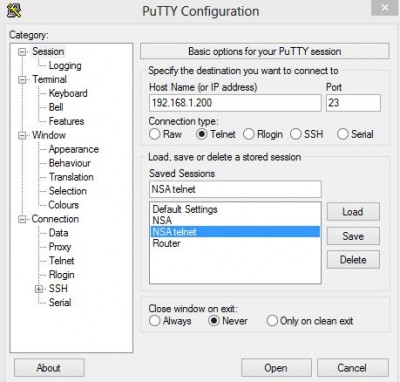Open the Connection category

point(55,219)
